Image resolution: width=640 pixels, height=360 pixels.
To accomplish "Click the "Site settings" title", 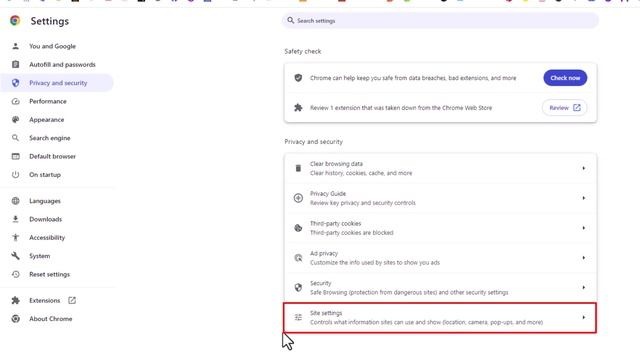I will point(326,313).
